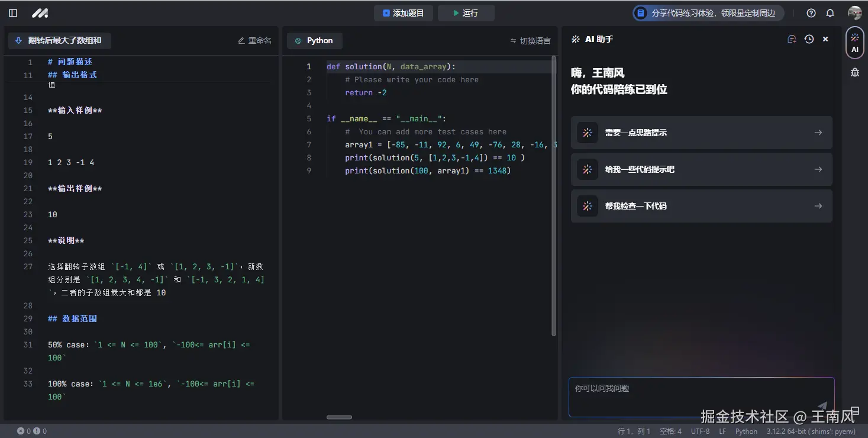868x438 pixels.
Task: Click the 添加题目 button
Action: (x=404, y=12)
